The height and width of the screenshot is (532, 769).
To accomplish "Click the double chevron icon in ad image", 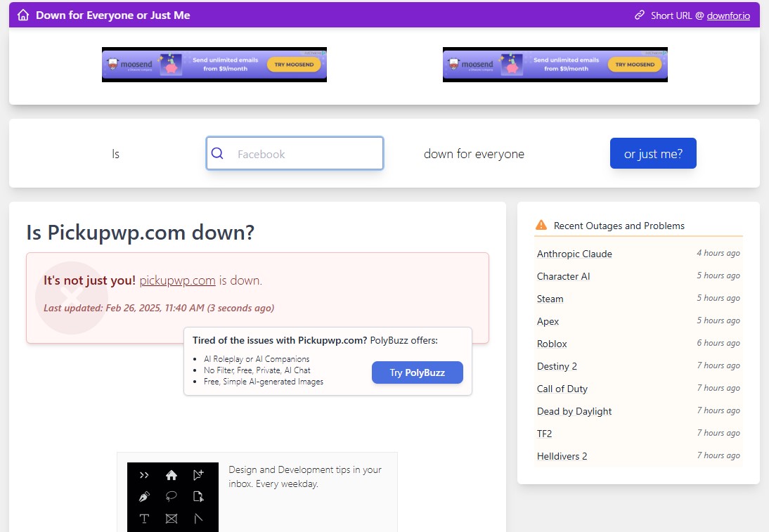I will (143, 474).
